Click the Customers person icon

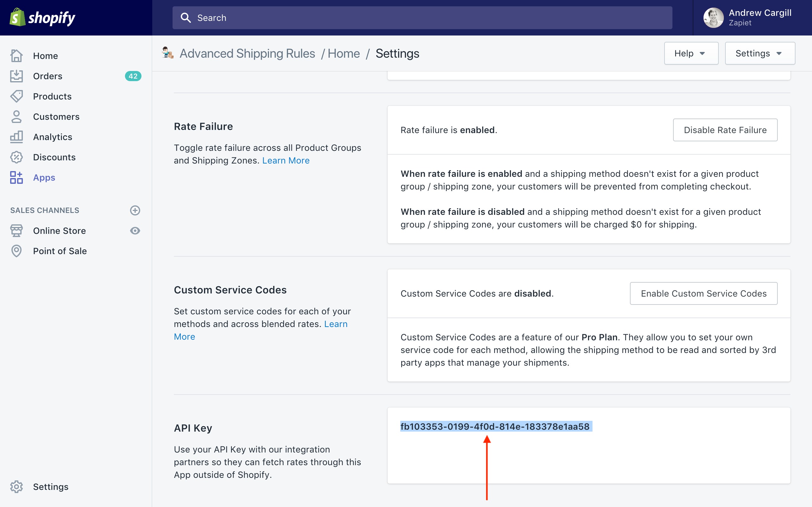point(16,117)
